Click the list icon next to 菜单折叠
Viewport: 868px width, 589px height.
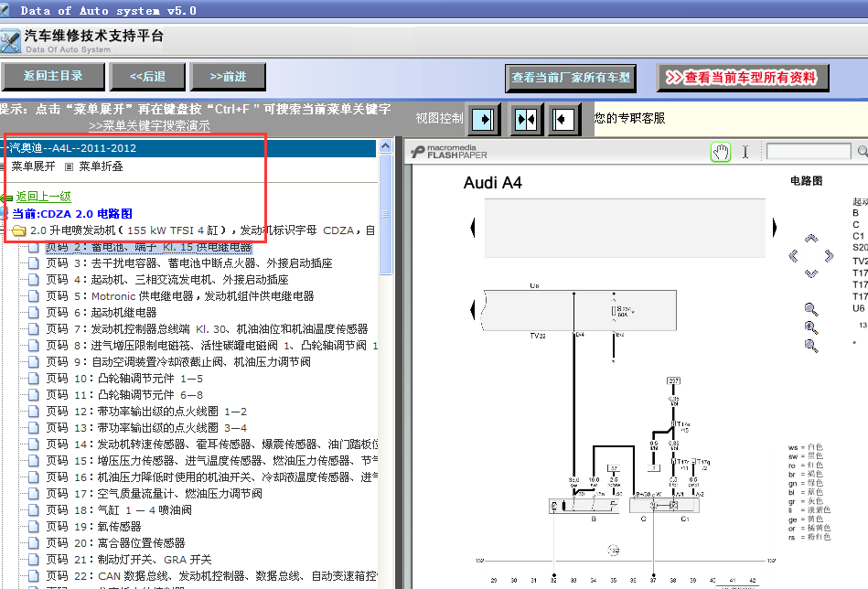pyautogui.click(x=69, y=166)
